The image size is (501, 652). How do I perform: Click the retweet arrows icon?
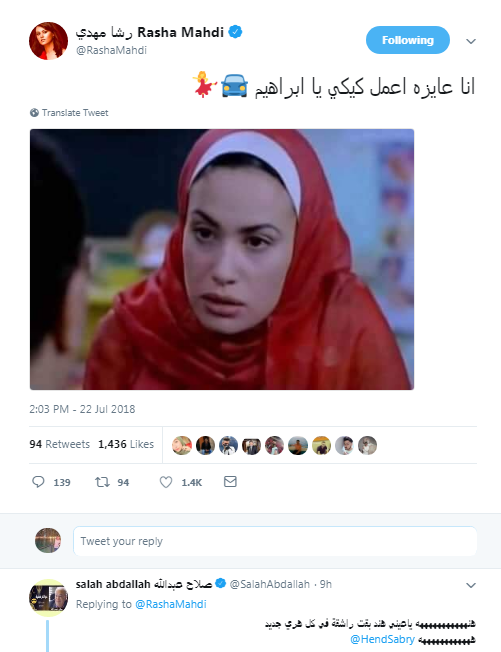(x=102, y=482)
